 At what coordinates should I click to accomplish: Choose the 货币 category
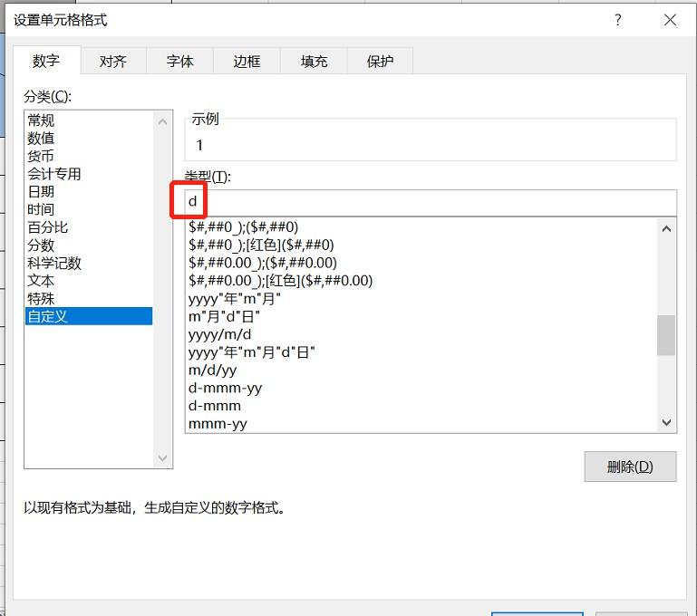click(89, 156)
